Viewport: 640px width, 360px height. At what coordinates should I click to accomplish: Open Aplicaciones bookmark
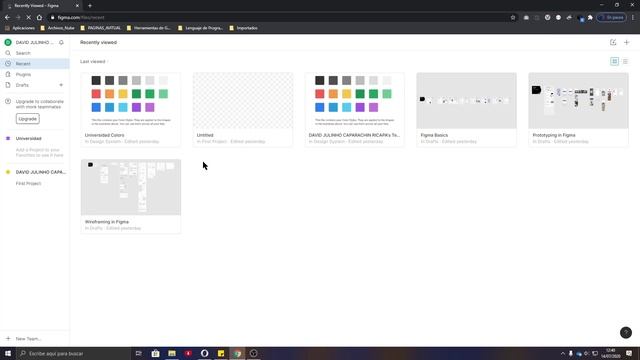tap(20, 28)
